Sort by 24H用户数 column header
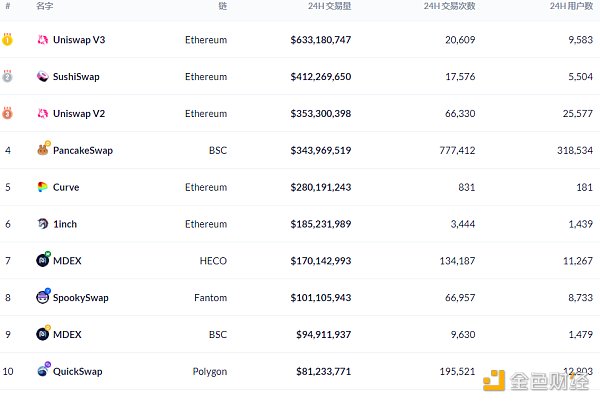The width and height of the screenshot is (600, 402). coord(572,6)
